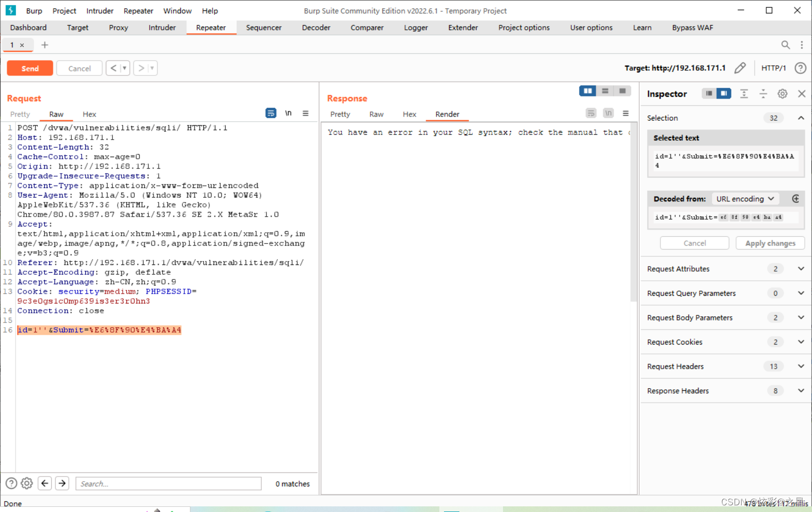Select combined single pane layout icon
Viewport: 812px width, 512px height.
click(x=622, y=91)
